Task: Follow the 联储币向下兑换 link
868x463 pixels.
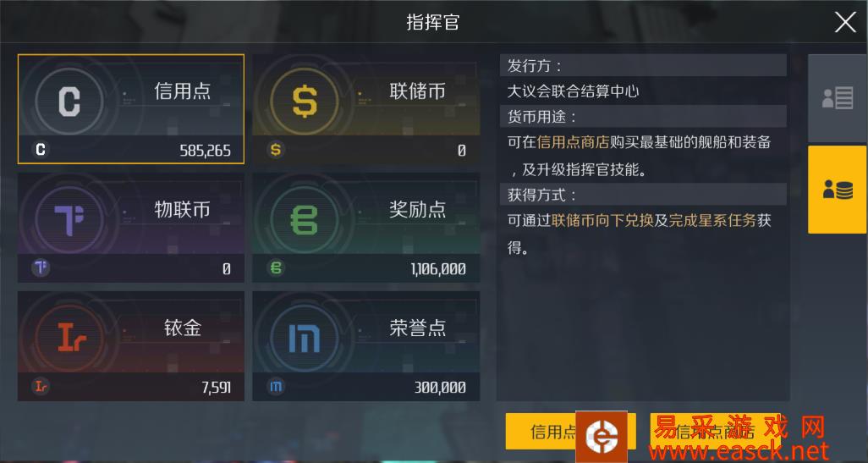Action: pyautogui.click(x=602, y=220)
